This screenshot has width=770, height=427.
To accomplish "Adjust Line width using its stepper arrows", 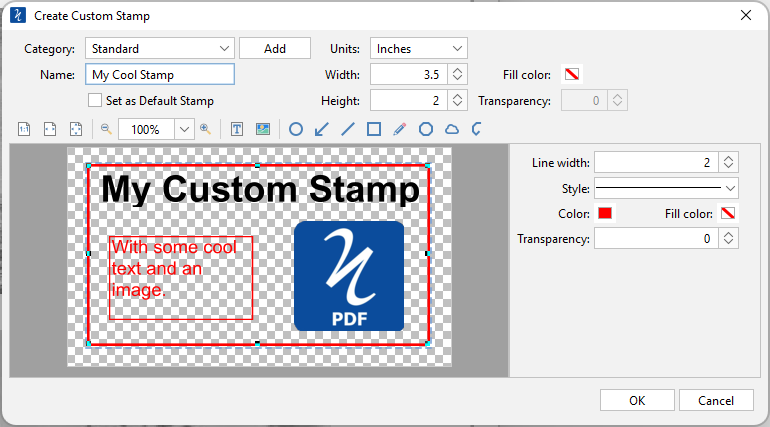I will click(728, 162).
